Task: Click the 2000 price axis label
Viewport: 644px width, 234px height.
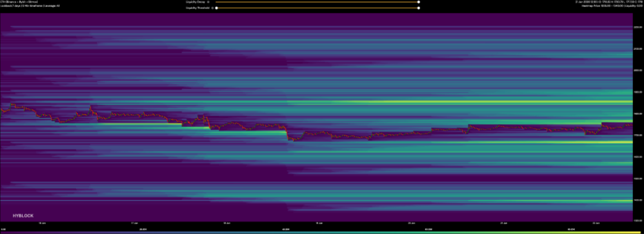Action: pos(638,70)
